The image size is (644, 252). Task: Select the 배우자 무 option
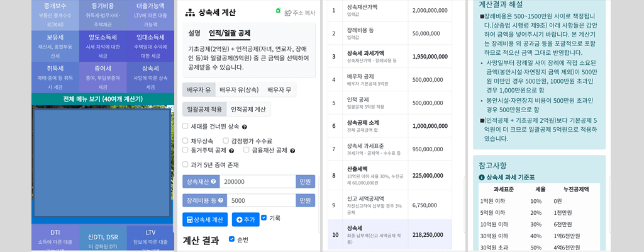click(279, 89)
